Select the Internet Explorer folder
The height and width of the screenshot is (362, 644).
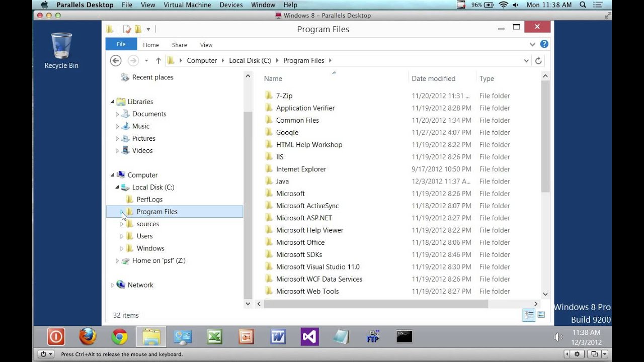tap(301, 169)
